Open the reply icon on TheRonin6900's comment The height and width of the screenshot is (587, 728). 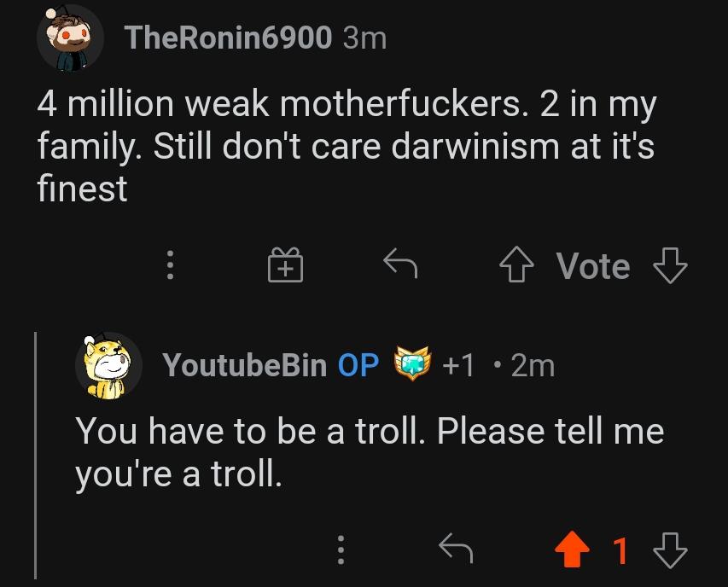pyautogui.click(x=399, y=265)
